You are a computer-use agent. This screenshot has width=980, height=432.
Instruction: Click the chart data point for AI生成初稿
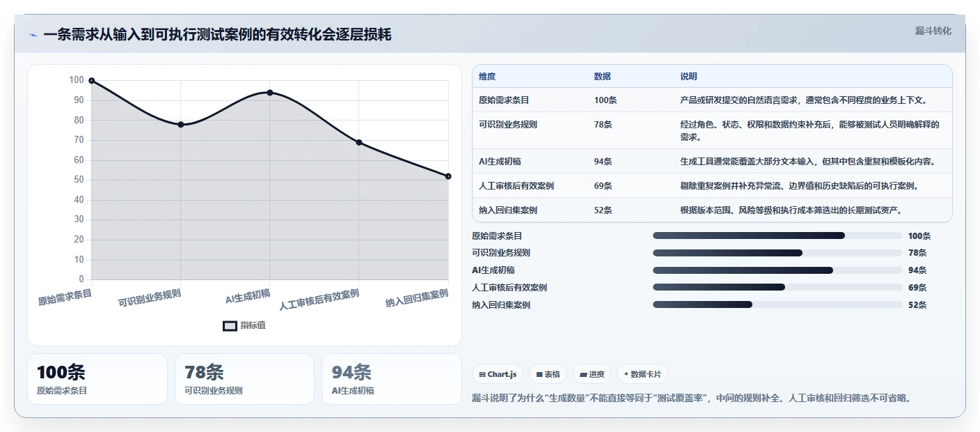(269, 93)
